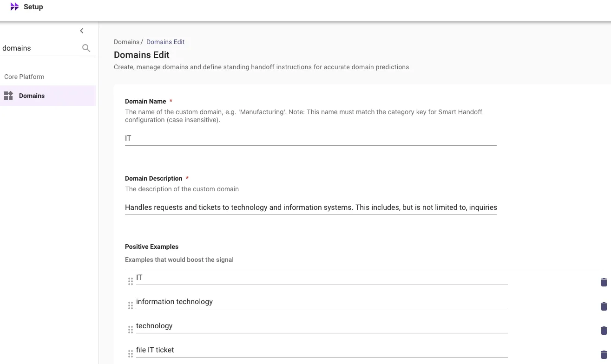Click the Domain Name label
Screen dimensions: 611x364
coord(145,101)
